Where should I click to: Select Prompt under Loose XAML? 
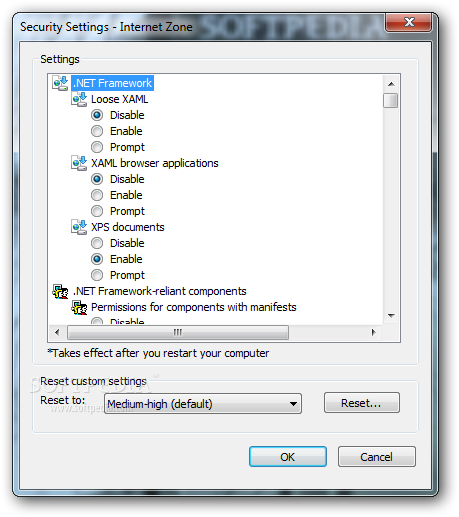[x=97, y=147]
